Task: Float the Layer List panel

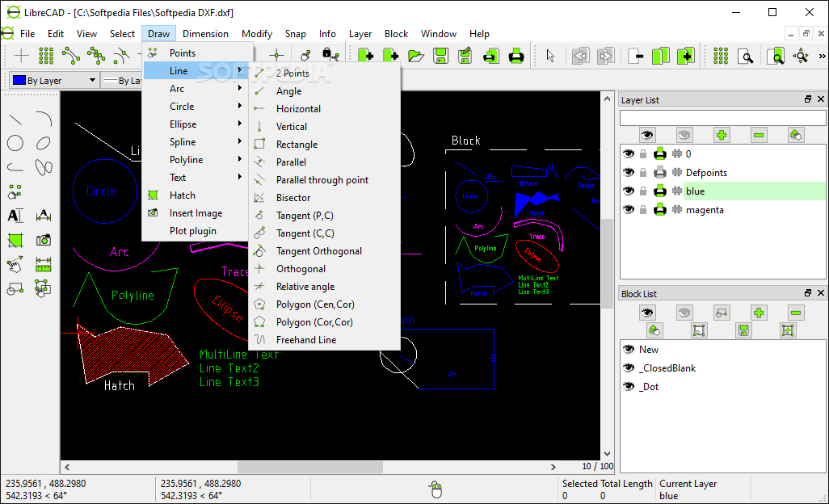Action: pos(808,99)
